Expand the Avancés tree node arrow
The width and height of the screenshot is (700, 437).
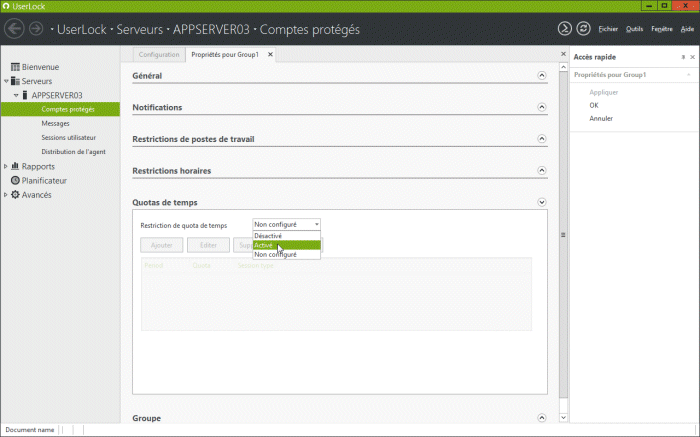pos(6,195)
